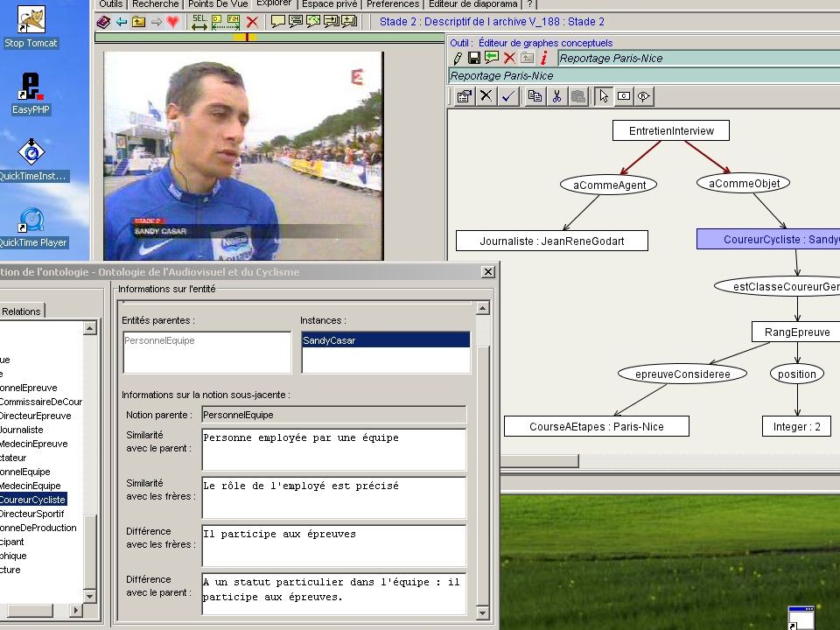Open the ? help tab

click(x=529, y=4)
